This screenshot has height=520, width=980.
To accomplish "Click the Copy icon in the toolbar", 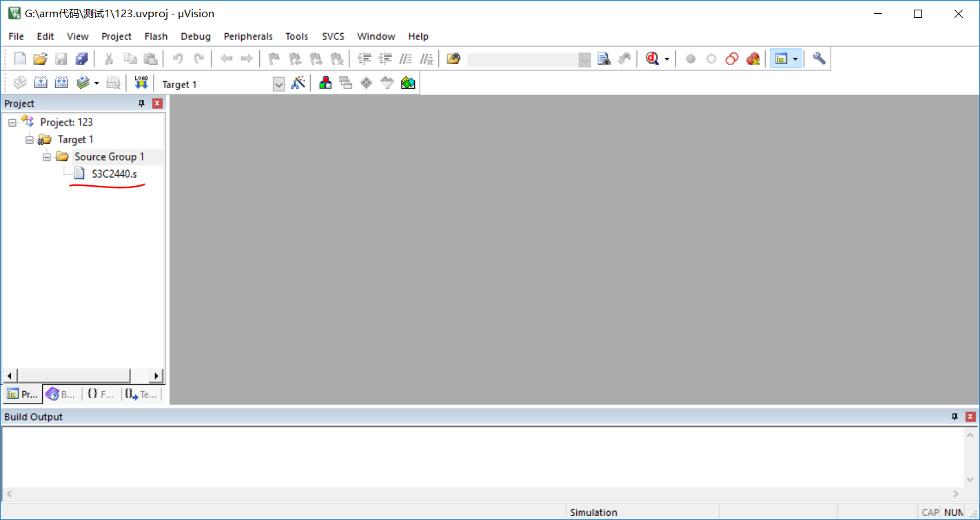I will 130,59.
